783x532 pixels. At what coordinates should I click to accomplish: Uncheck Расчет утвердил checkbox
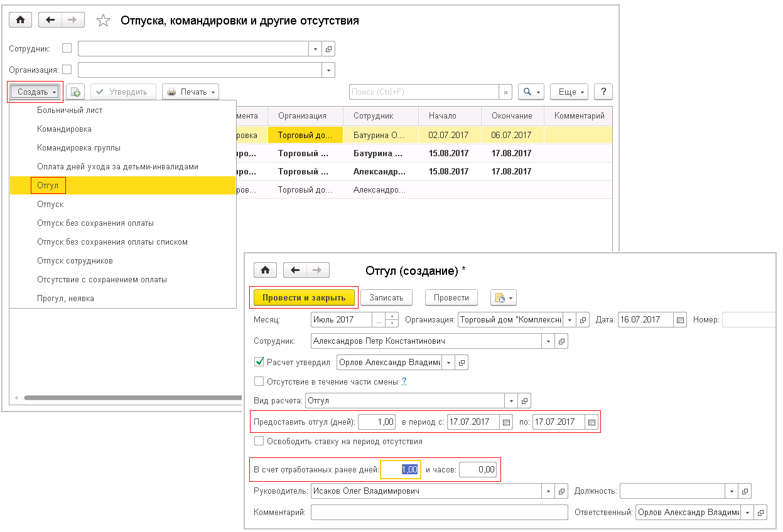[259, 361]
